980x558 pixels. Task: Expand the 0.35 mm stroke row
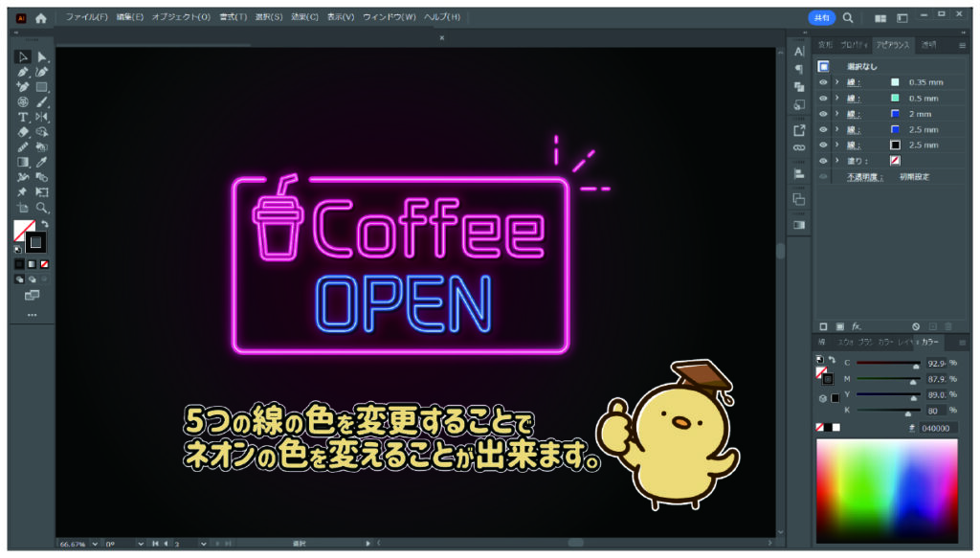point(836,82)
